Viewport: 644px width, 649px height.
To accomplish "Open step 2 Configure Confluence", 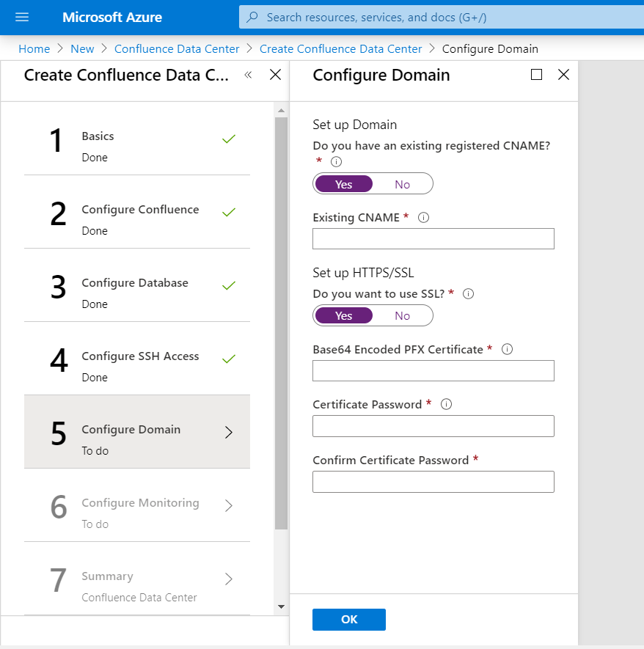I will (137, 212).
